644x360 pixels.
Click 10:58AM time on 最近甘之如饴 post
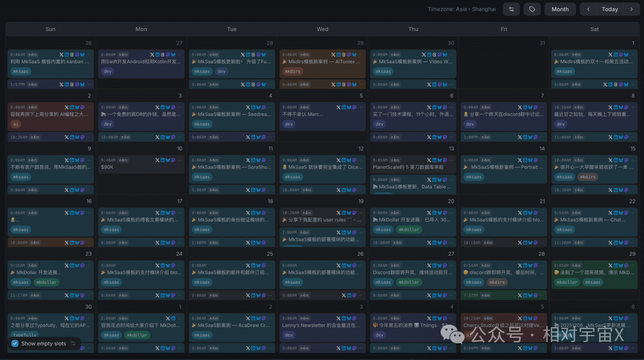(x=563, y=107)
